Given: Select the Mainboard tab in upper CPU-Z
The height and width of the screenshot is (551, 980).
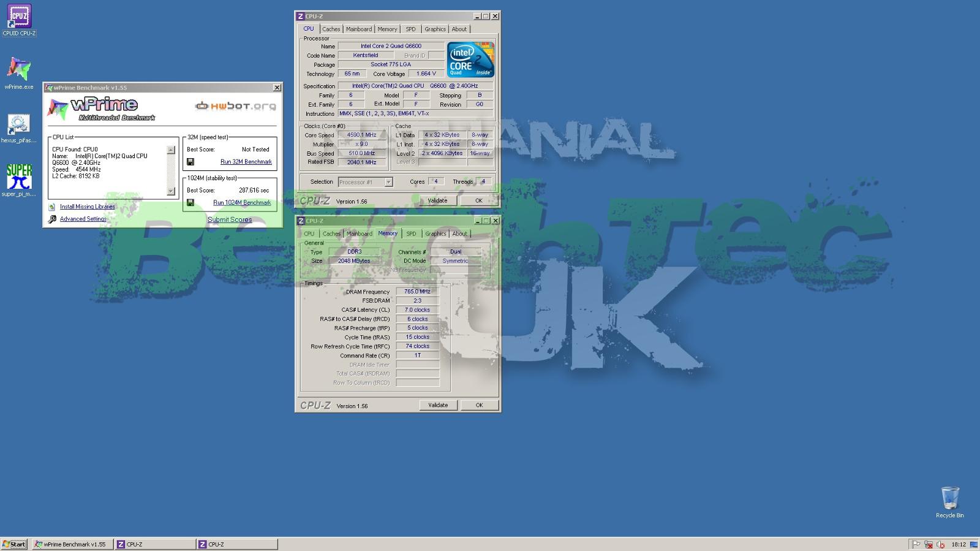Looking at the screenshot, I should (358, 29).
